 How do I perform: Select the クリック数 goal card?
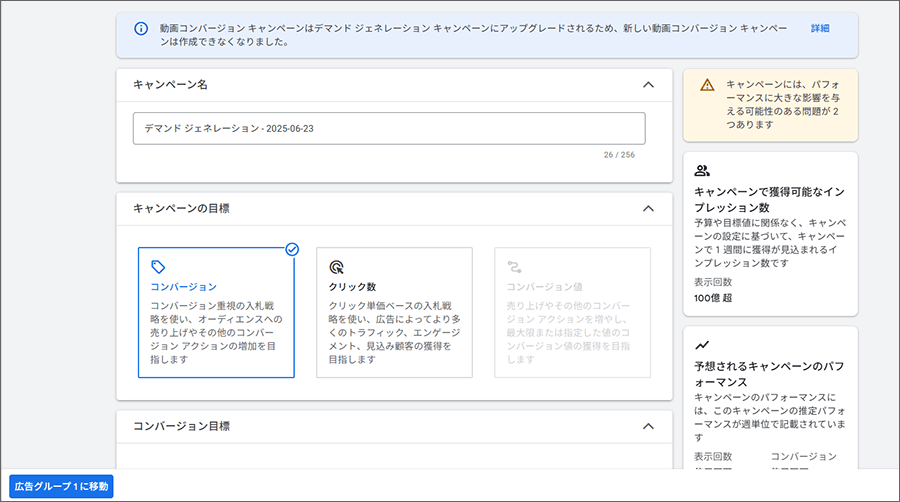tap(394, 313)
